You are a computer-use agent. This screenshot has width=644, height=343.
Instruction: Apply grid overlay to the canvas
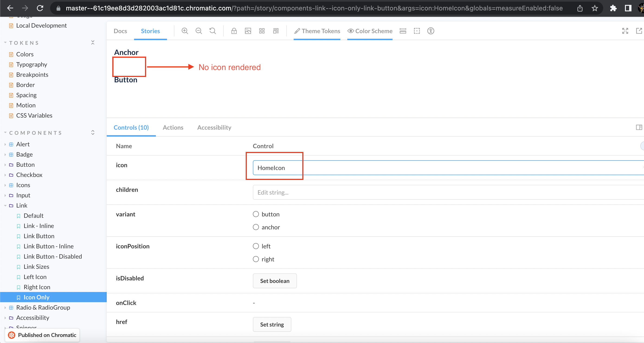262,31
